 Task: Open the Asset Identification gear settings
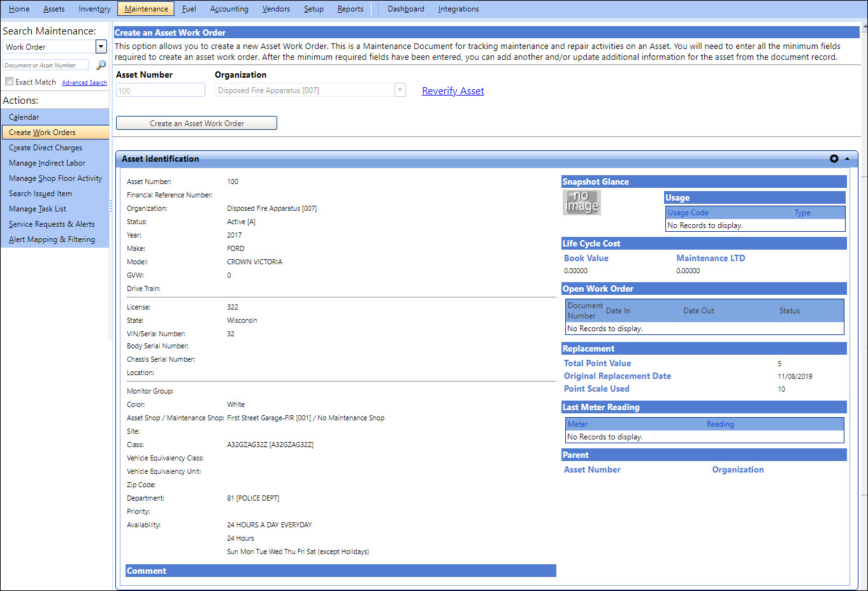click(834, 159)
